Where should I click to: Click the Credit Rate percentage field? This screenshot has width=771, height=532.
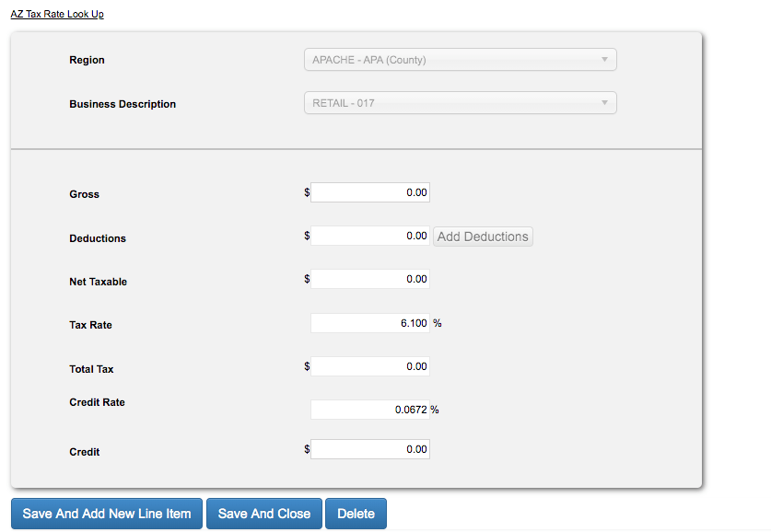tap(370, 410)
